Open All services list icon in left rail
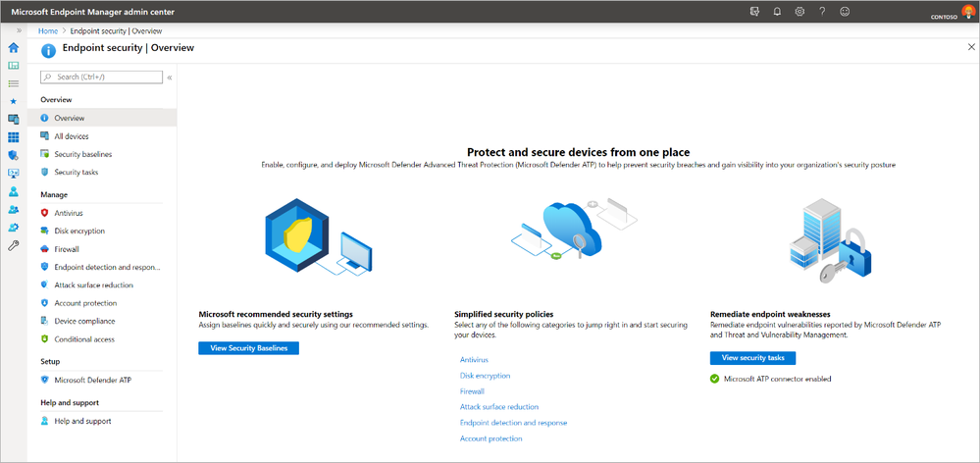 click(x=13, y=83)
